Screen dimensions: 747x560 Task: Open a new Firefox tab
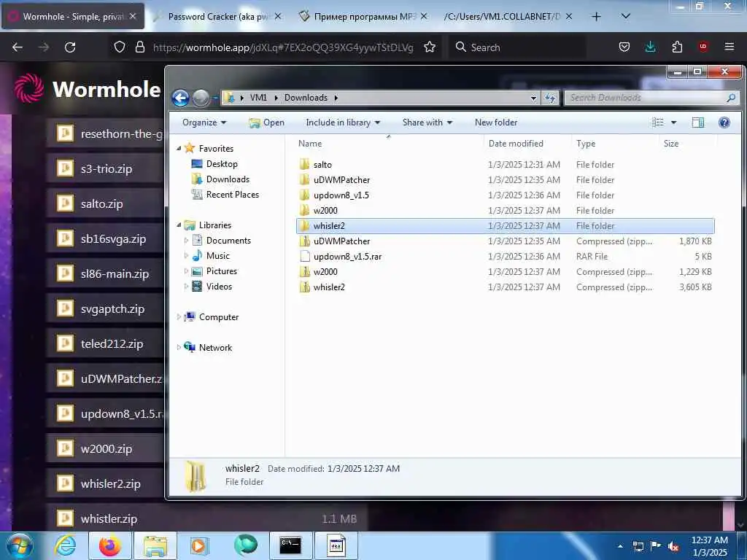click(596, 17)
